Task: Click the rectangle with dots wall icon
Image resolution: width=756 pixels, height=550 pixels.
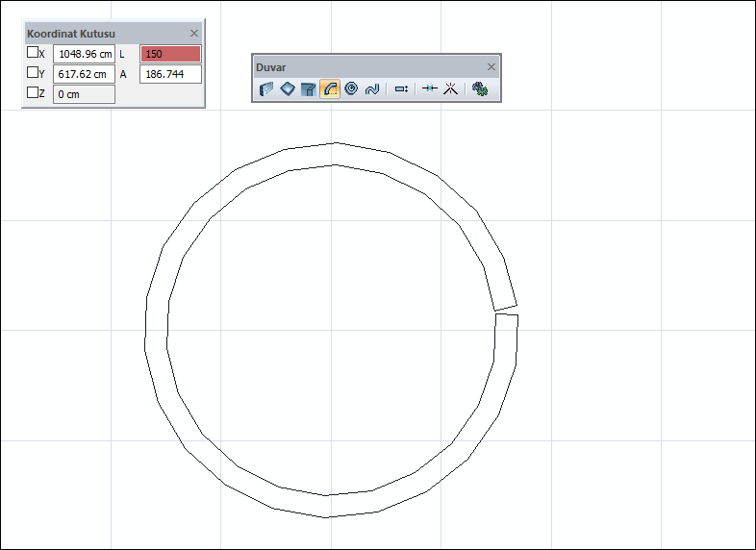Action: (402, 89)
